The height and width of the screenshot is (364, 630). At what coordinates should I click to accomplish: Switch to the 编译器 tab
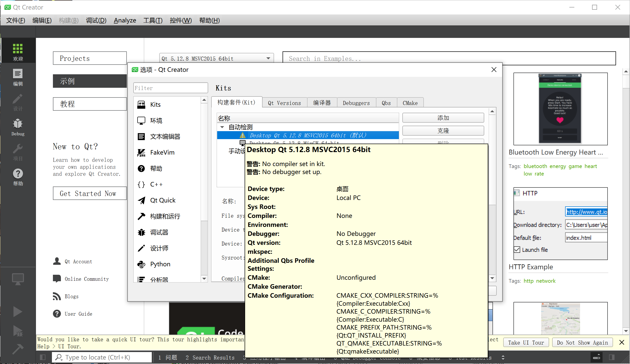coord(322,103)
